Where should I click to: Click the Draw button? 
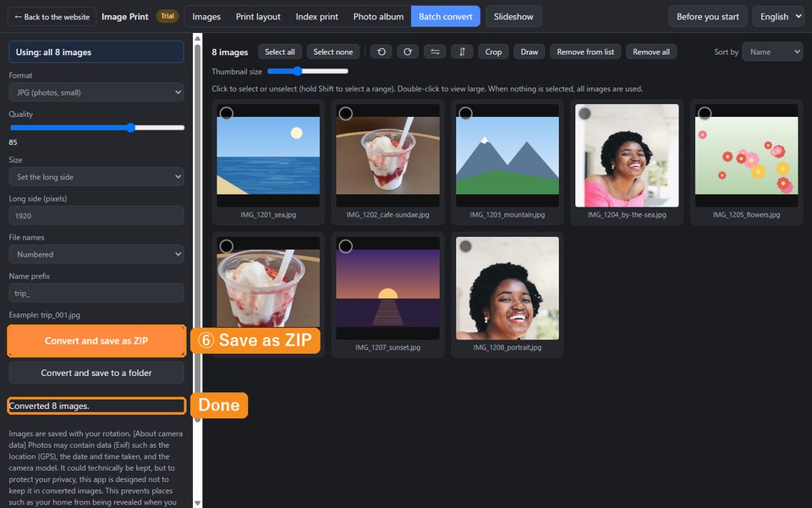(529, 52)
